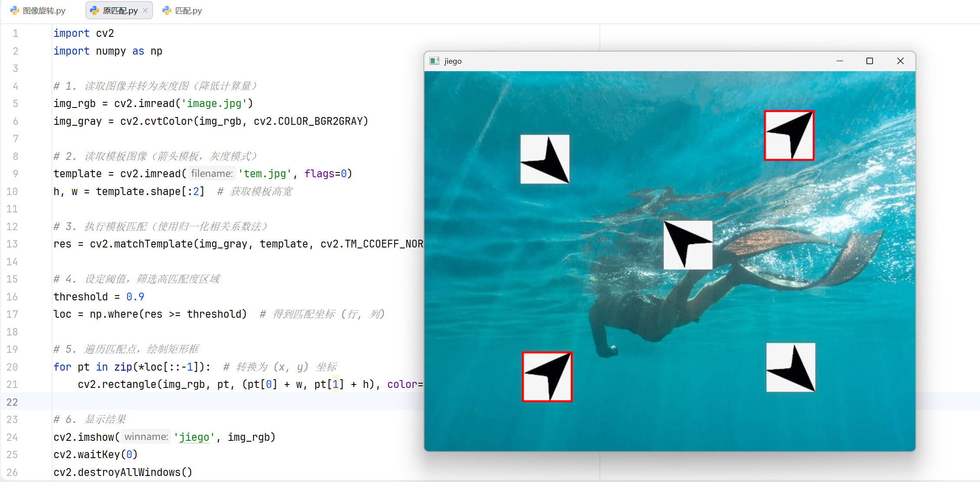Click the winname: hint on line 24
980x482 pixels.
pyautogui.click(x=146, y=437)
